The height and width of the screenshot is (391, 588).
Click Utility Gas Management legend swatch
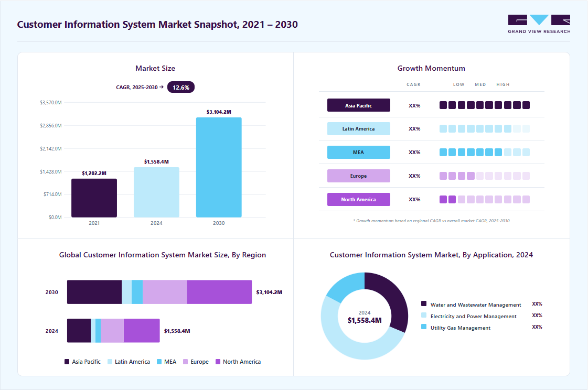click(x=424, y=327)
